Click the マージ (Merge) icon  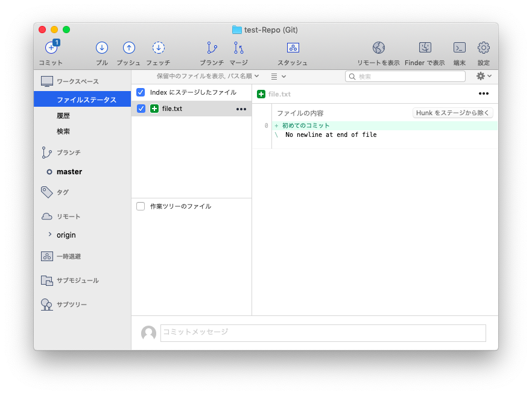click(x=238, y=48)
